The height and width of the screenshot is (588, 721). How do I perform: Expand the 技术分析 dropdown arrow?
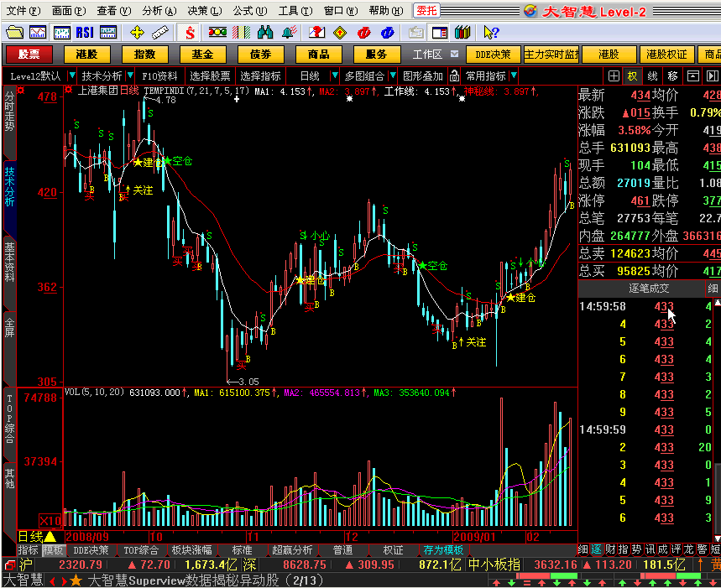pyautogui.click(x=130, y=75)
